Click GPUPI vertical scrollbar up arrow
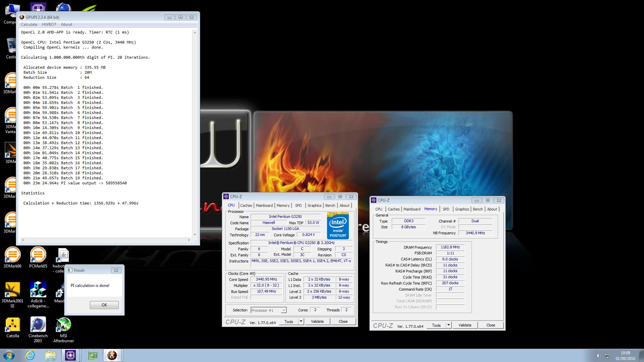This screenshot has width=644, height=362. point(195,33)
